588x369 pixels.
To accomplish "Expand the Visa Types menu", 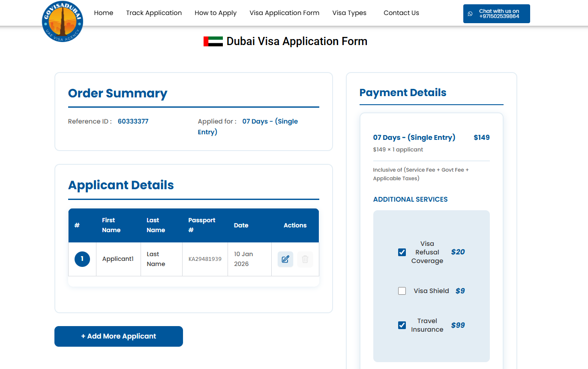I will click(x=349, y=13).
